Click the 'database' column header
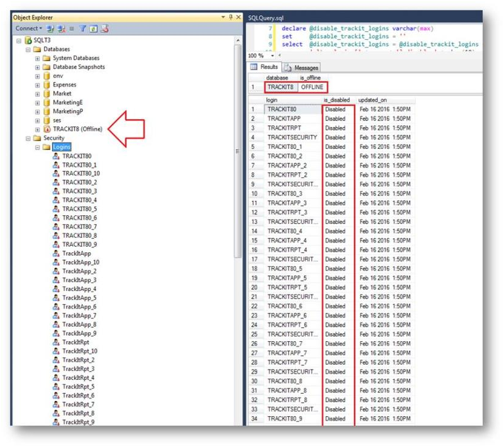The height and width of the screenshot is (447, 504). [277, 78]
